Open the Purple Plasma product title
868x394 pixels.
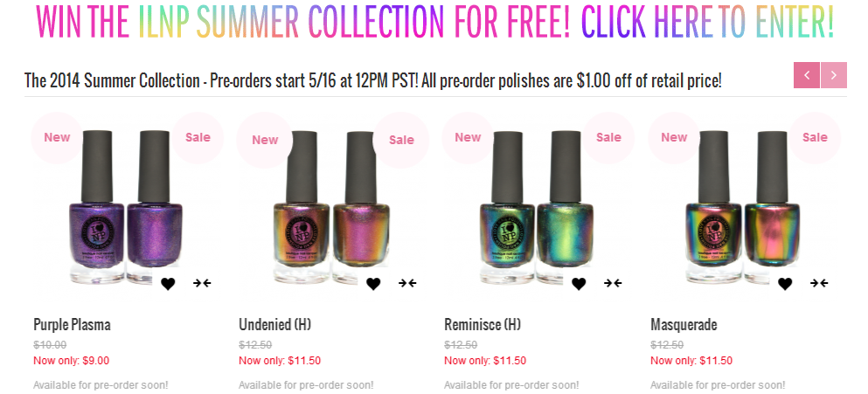72,324
